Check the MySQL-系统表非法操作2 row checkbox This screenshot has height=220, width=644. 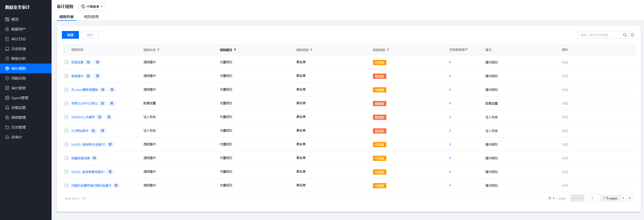coord(67,144)
